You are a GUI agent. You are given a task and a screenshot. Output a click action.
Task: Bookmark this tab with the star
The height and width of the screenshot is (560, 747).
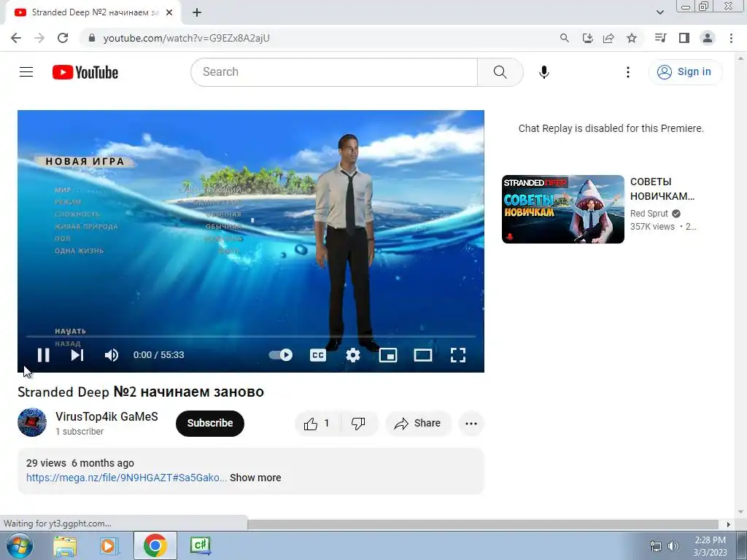point(632,38)
